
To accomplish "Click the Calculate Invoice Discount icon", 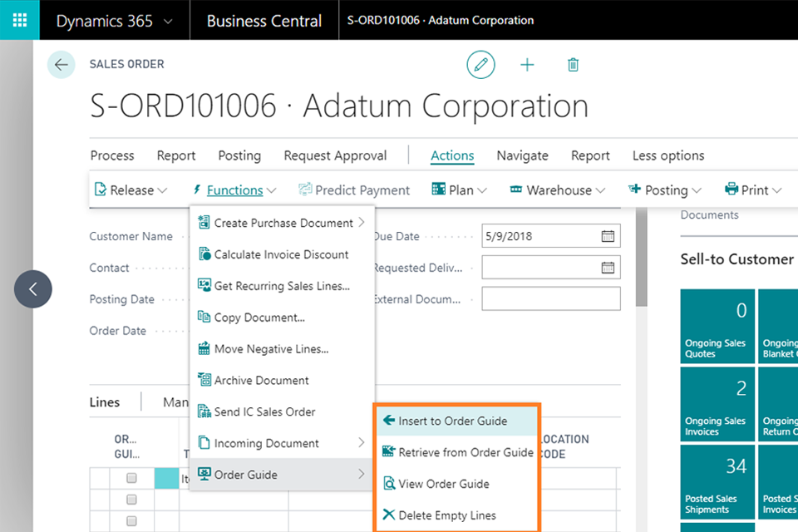I will pyautogui.click(x=204, y=254).
